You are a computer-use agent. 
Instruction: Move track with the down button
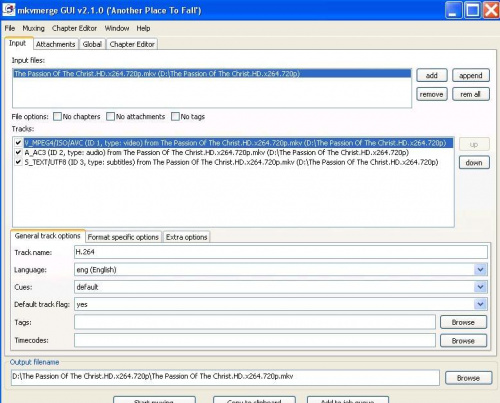coord(474,162)
